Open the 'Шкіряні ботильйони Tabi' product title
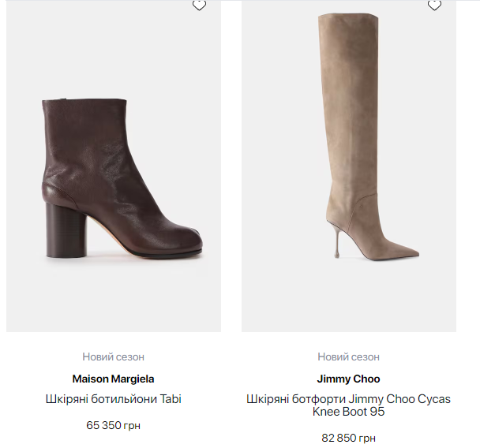 click(x=114, y=399)
